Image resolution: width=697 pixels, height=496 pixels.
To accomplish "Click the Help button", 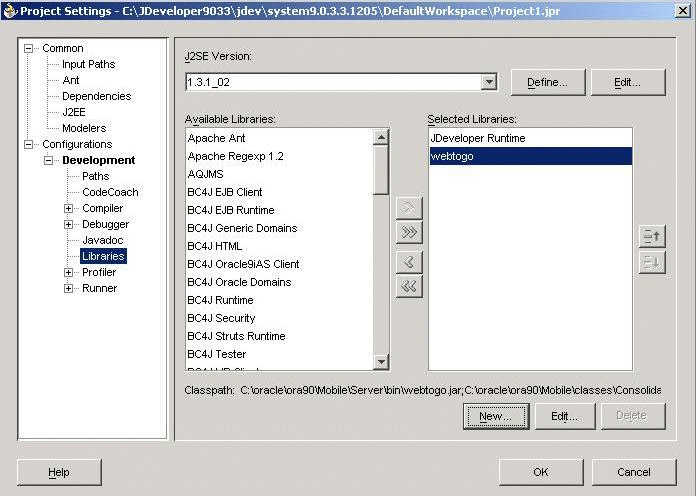I will pyautogui.click(x=59, y=472).
